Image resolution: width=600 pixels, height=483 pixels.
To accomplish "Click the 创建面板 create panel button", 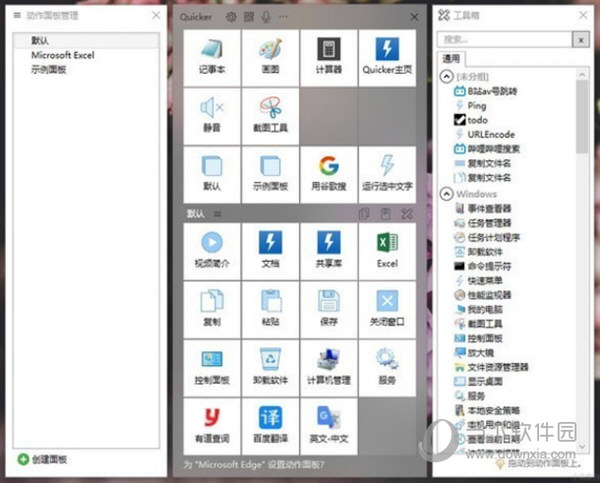I will tap(42, 459).
